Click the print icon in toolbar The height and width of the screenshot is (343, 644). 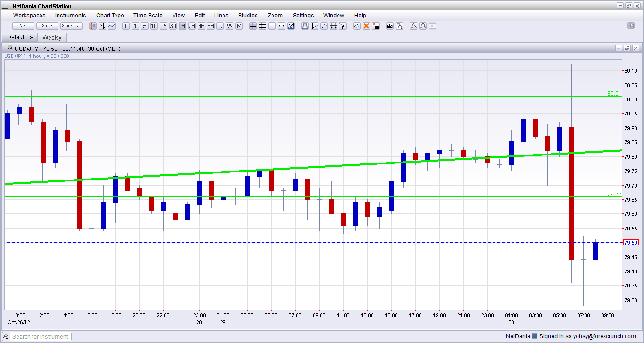[x=390, y=26]
